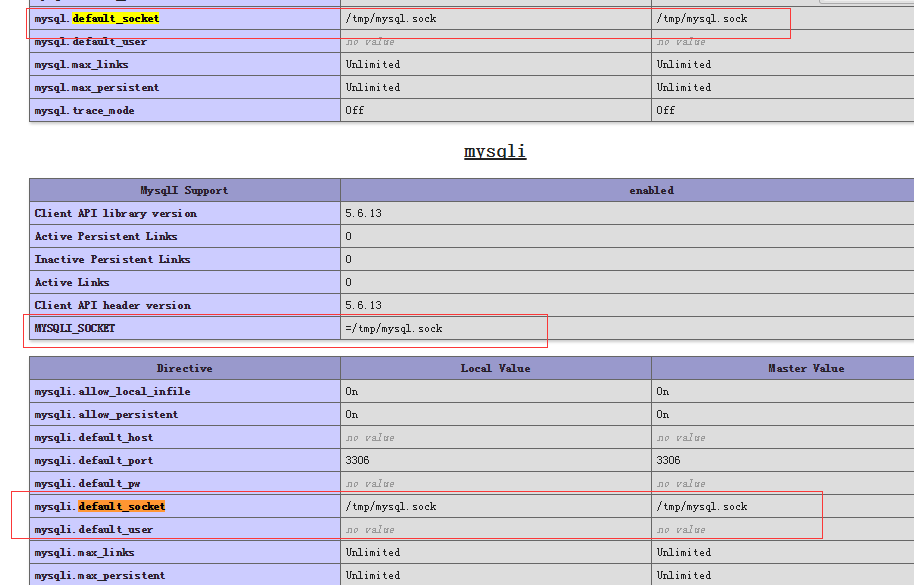
Task: Click mysql.max_persistent master value Unlimited
Action: 684,87
